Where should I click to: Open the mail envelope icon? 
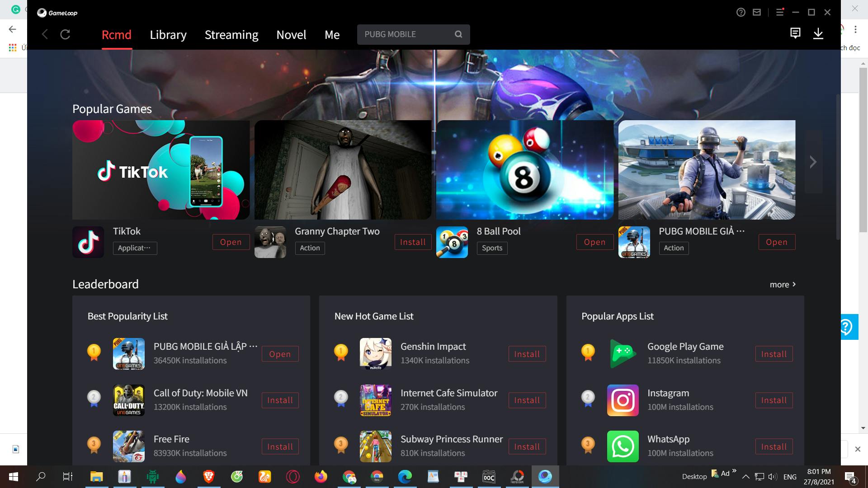point(757,13)
